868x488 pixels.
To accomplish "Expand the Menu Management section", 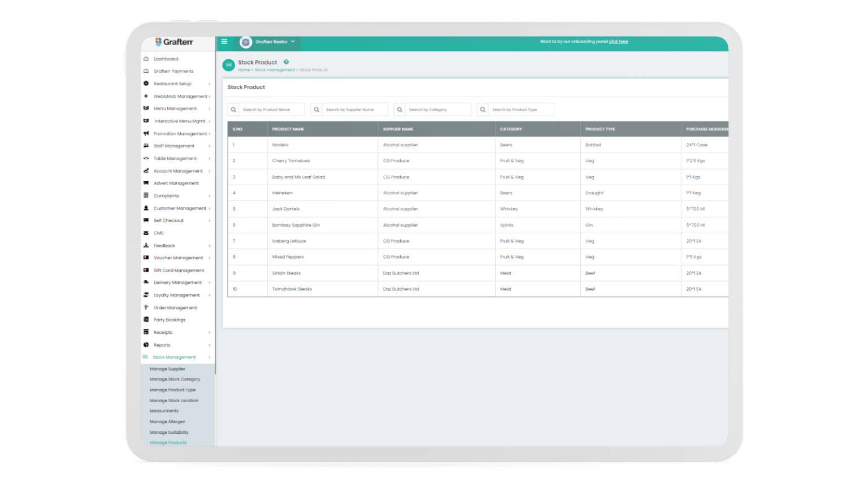I will (175, 108).
